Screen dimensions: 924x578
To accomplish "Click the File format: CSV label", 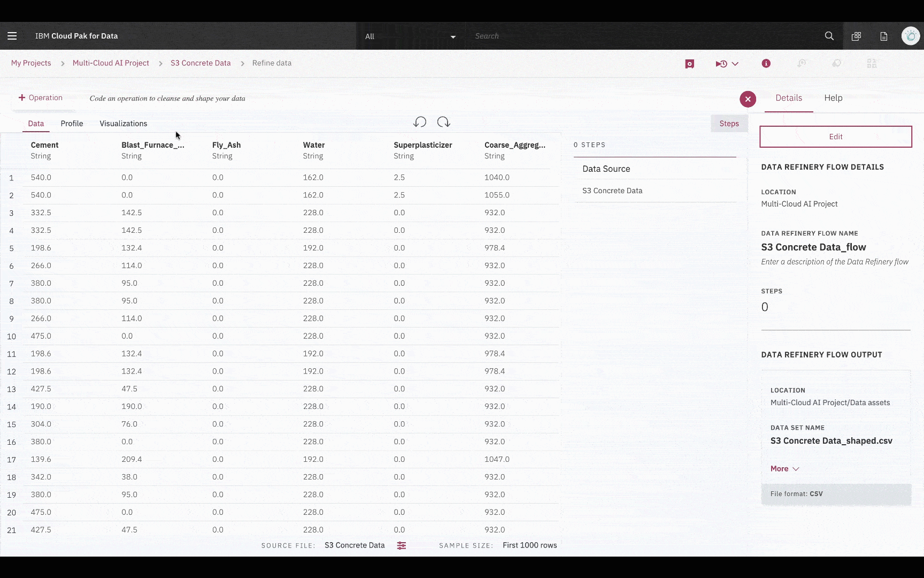I will [x=796, y=494].
